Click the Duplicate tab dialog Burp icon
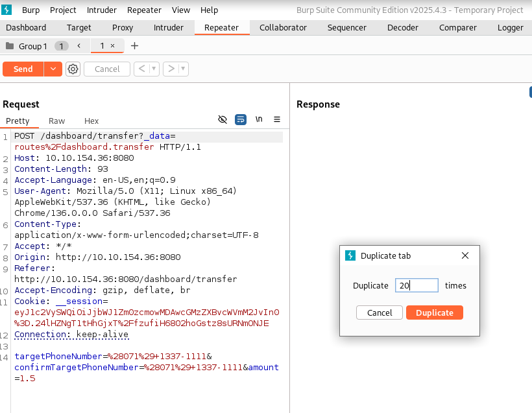This screenshot has width=532, height=413. [350, 255]
